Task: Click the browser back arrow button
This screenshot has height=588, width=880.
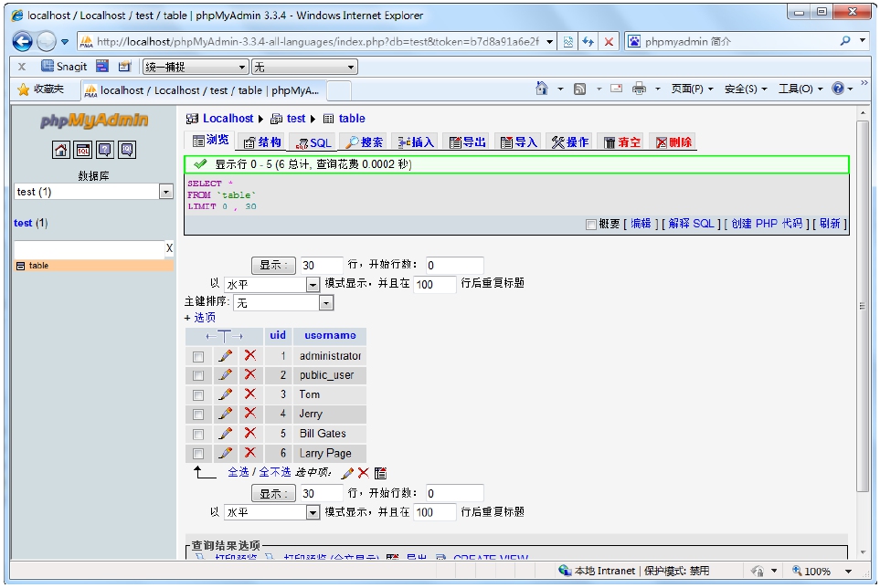Action: 23,41
